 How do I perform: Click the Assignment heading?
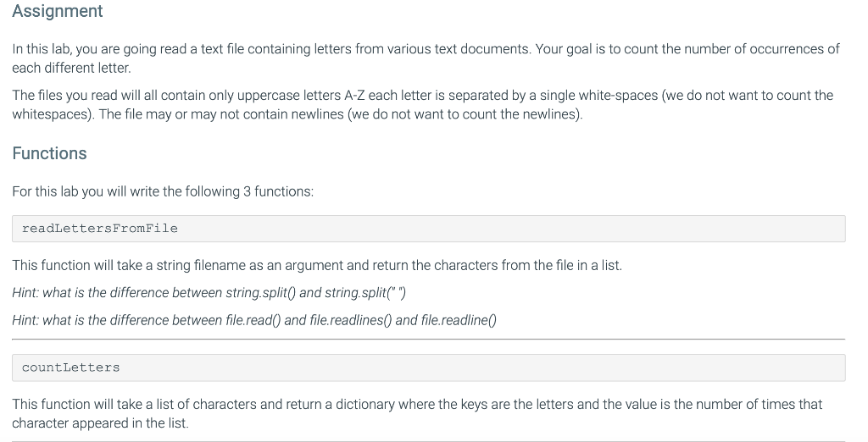coord(58,12)
